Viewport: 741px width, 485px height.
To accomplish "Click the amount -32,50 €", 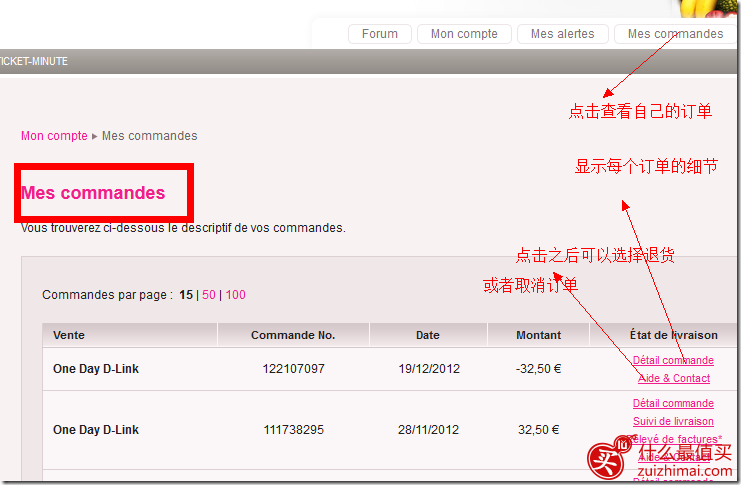I will [x=538, y=369].
